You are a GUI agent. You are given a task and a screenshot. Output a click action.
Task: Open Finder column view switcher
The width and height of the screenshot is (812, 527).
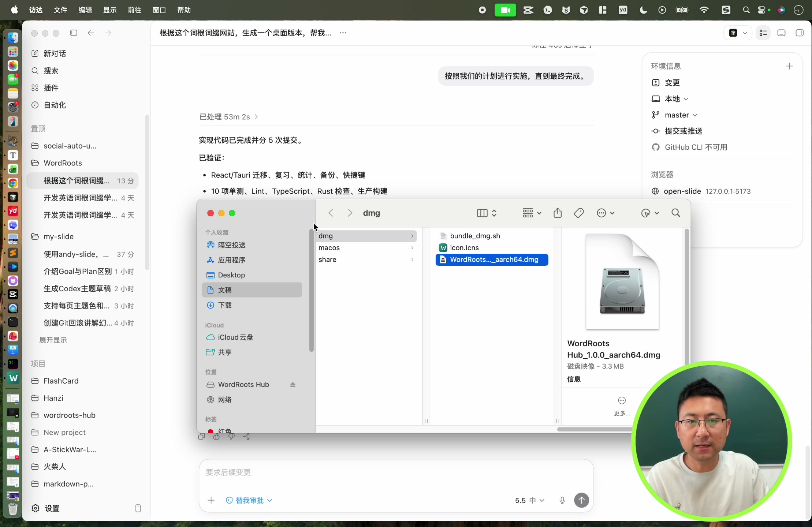[x=487, y=213]
